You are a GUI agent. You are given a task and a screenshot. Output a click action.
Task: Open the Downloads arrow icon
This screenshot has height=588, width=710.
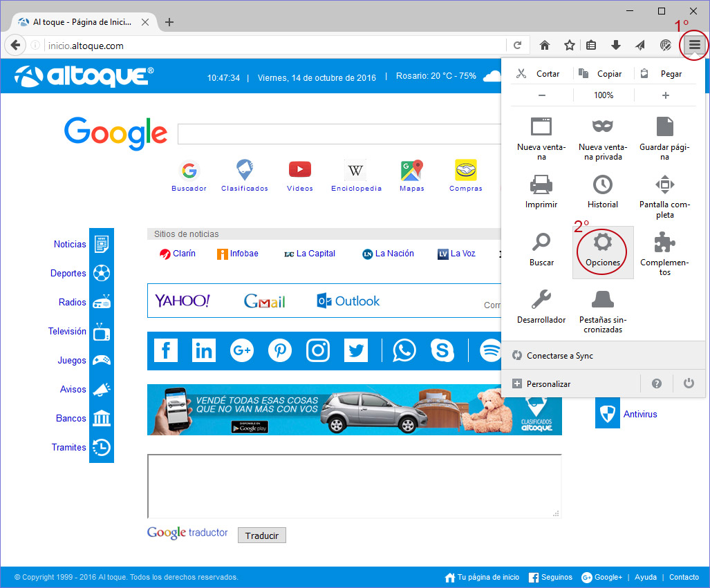tap(615, 45)
